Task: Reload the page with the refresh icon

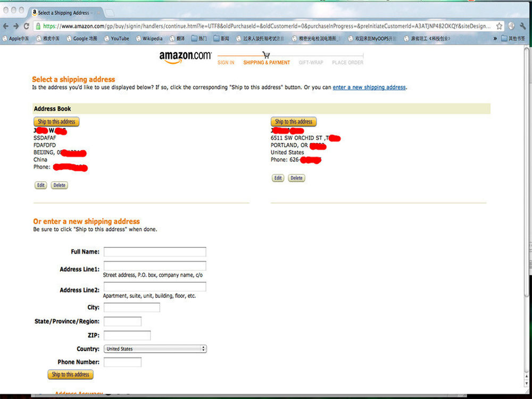Action: (x=27, y=26)
